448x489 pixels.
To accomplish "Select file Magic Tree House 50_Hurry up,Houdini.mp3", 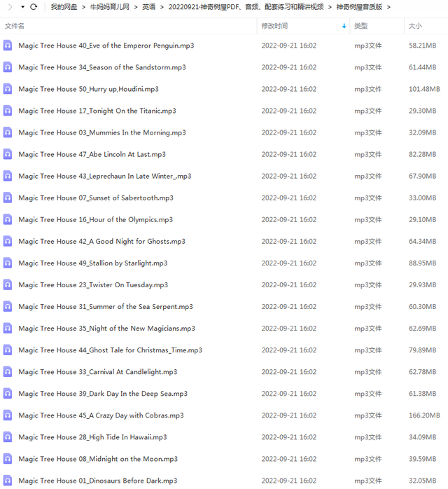I will tap(88, 89).
